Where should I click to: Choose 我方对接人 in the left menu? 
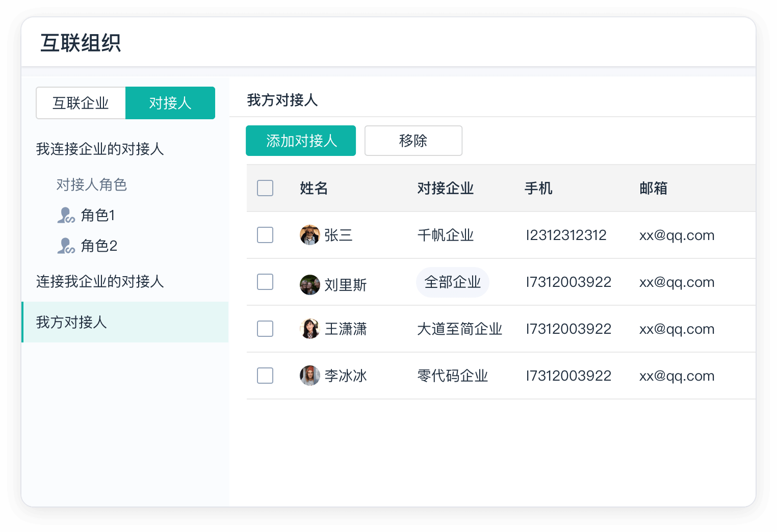pyautogui.click(x=71, y=322)
